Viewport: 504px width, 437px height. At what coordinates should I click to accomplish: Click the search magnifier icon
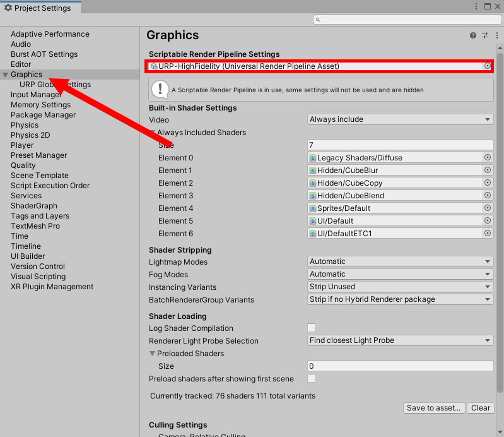[x=318, y=20]
